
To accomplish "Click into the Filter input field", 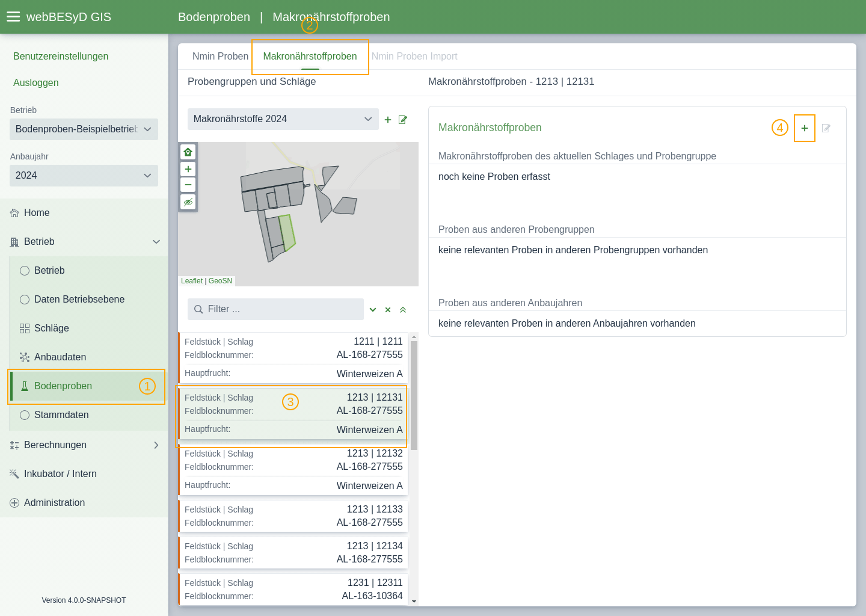I will [x=275, y=309].
